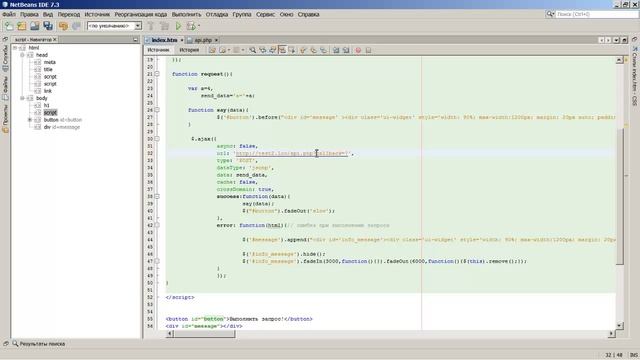Image resolution: width=640 pixels, height=360 pixels.
Task: Click the Next Bookmark editor icon
Action: 313,50
